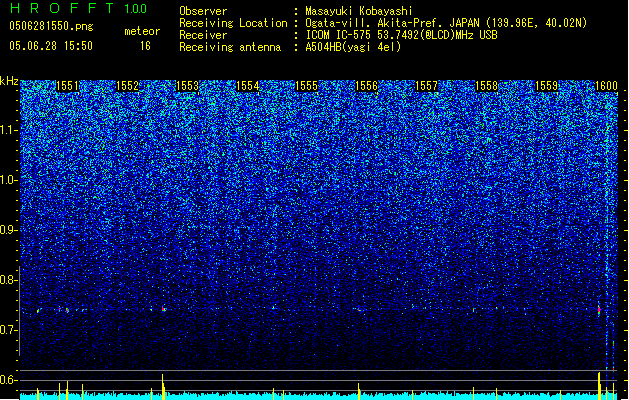The width and height of the screenshot is (629, 400).
Task: Select the observer name Masayuki Kobayashi
Action: pos(359,11)
